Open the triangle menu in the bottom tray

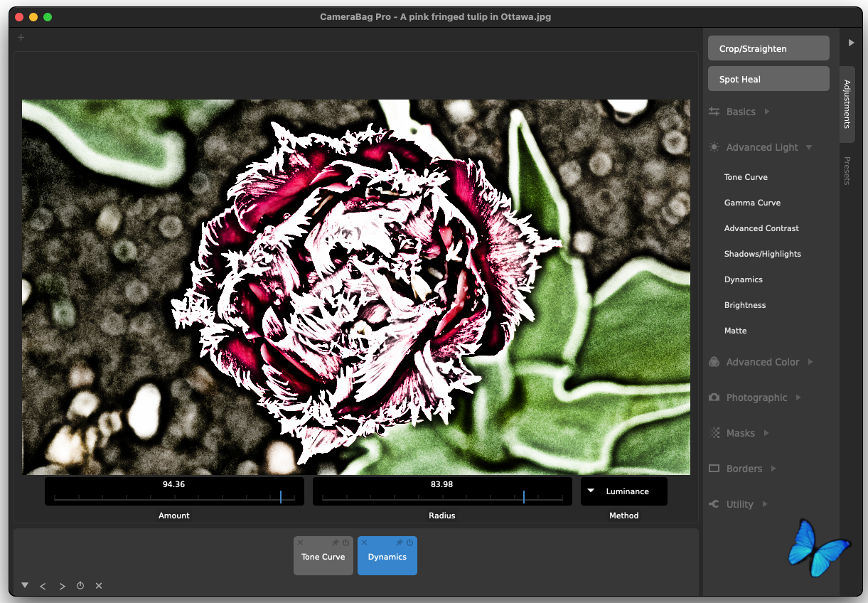(x=25, y=585)
